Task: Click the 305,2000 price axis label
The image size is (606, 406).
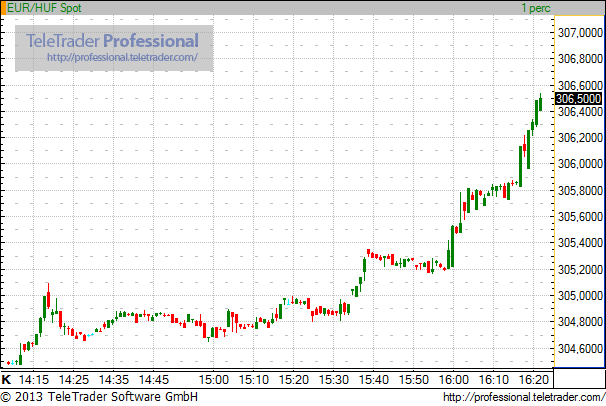Action: [x=580, y=270]
